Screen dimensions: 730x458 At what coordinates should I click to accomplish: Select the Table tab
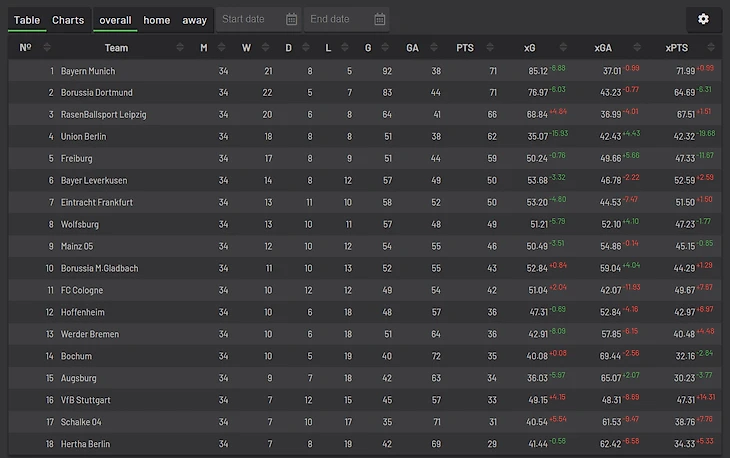coord(27,20)
